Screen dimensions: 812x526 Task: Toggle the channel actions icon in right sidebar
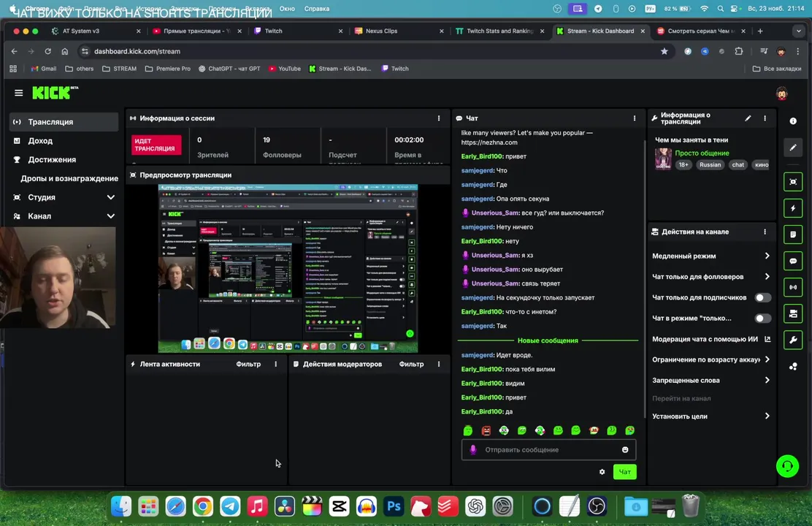pyautogui.click(x=793, y=313)
